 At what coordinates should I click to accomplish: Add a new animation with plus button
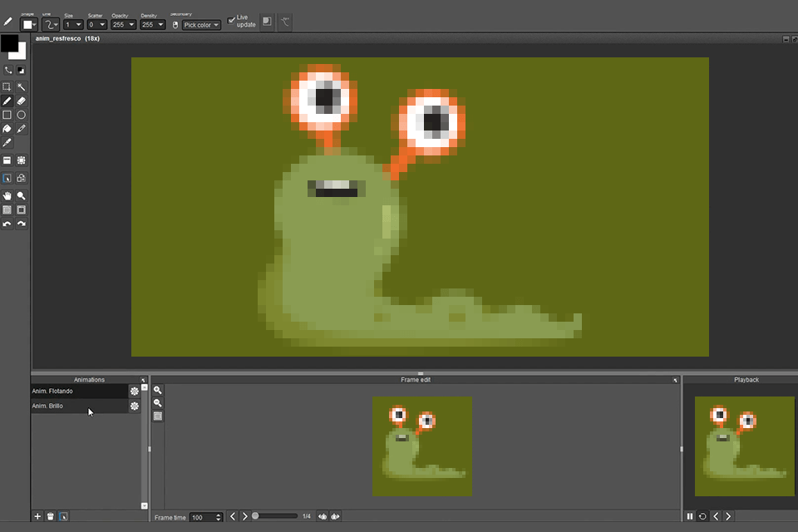tap(37, 516)
